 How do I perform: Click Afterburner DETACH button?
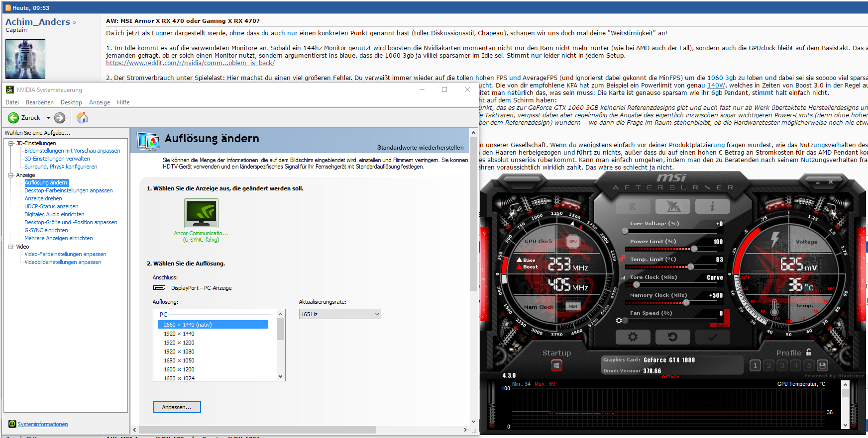[x=671, y=377]
